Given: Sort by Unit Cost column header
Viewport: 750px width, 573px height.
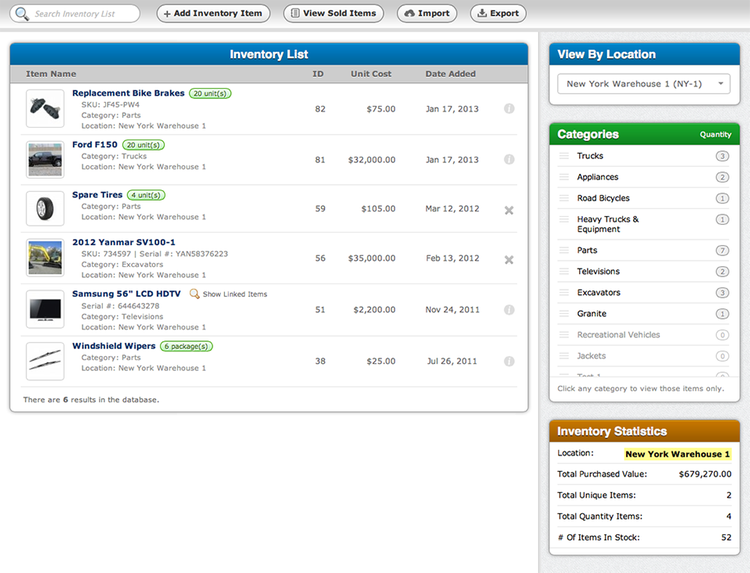Looking at the screenshot, I should click(x=371, y=74).
